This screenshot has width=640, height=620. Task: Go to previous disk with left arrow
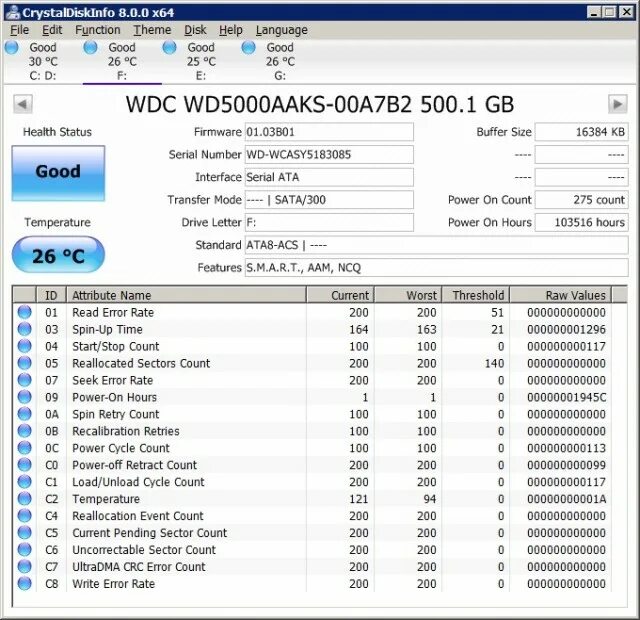[x=23, y=104]
